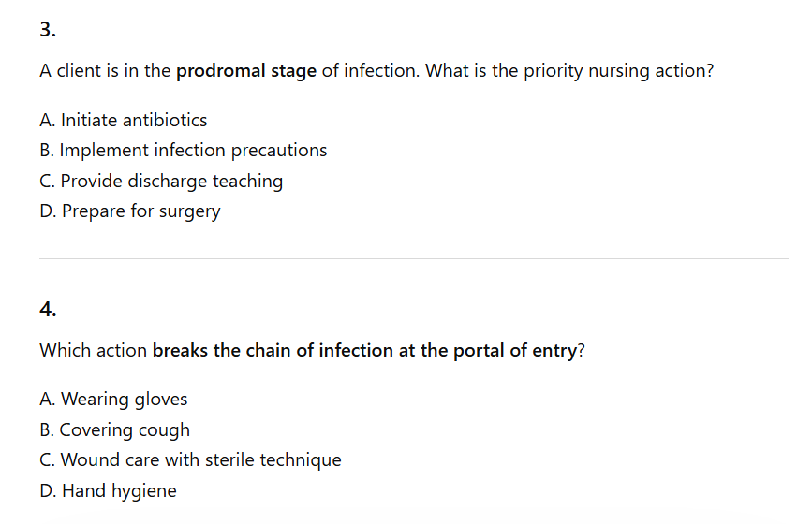
Task: Pick option D "Prepare for surgery"
Action: [130, 211]
